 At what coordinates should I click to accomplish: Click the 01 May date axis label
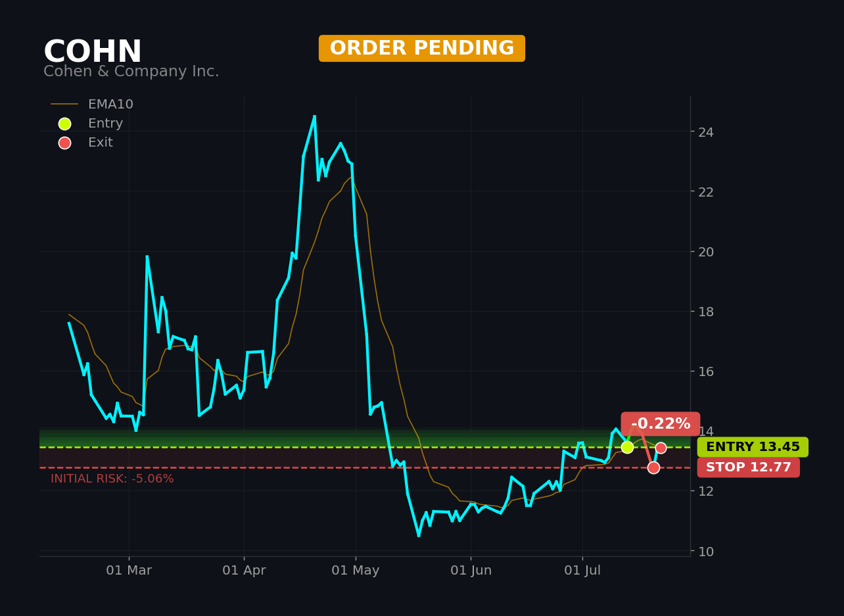(x=356, y=571)
